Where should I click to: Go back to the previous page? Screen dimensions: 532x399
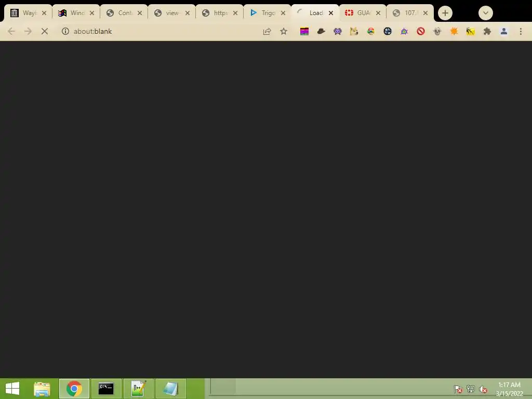click(11, 31)
